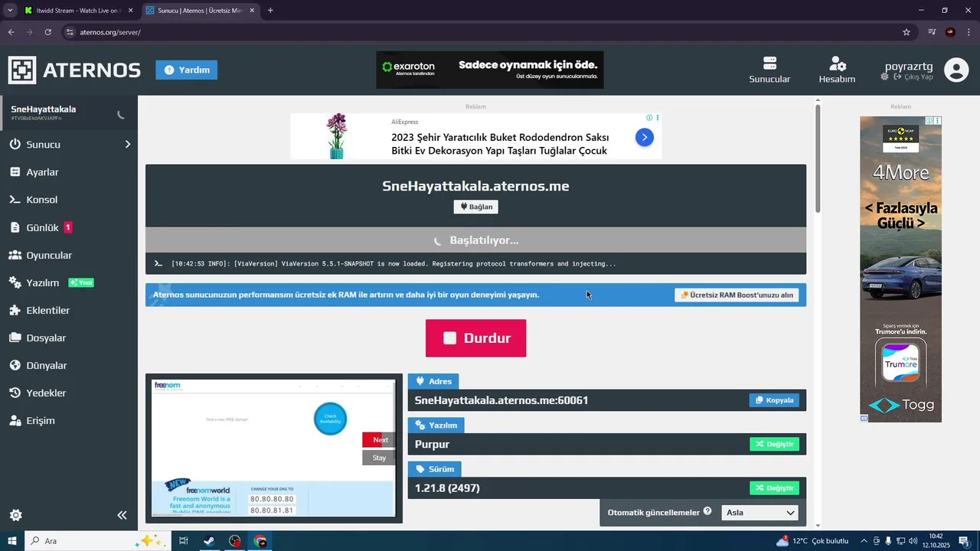
Task: Open tab search dropdown arrow
Action: tap(9, 11)
